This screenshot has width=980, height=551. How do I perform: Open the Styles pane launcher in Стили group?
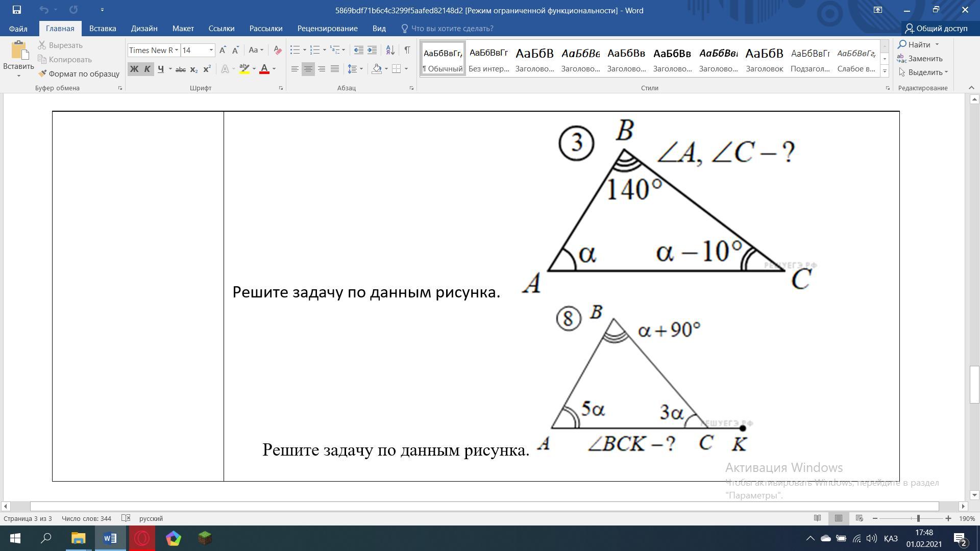[888, 88]
